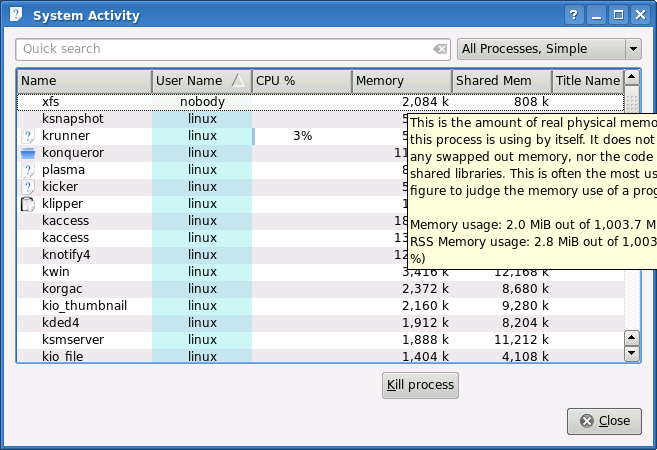
Task: Click the lower scrollbar up arrow button
Action: 632,338
